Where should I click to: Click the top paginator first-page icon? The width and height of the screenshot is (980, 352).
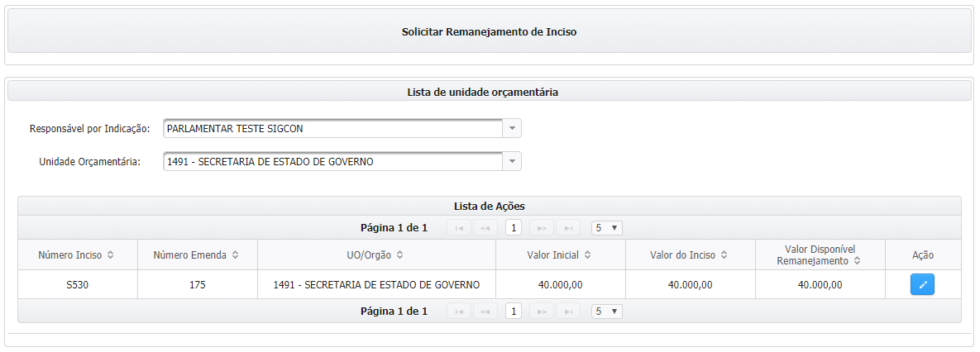(x=459, y=227)
